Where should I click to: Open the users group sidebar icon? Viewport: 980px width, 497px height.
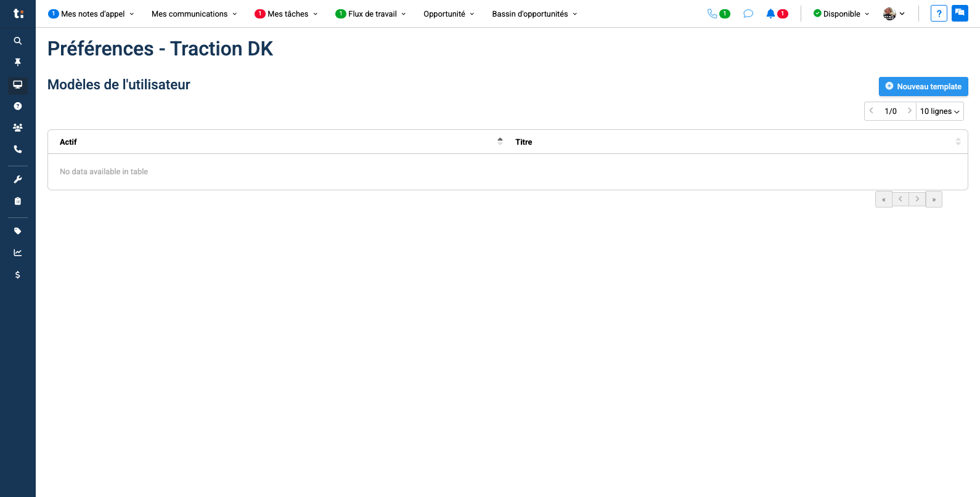tap(18, 127)
